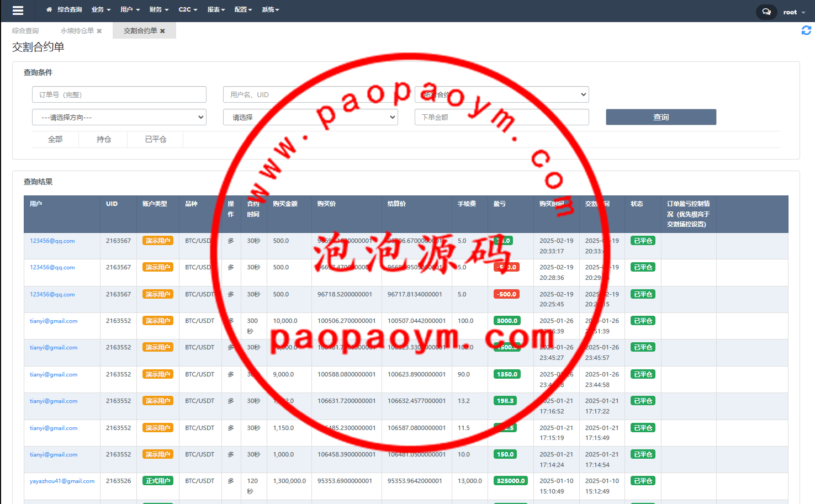Expand the 业务 menu
This screenshot has width=815, height=504.
[101, 9]
